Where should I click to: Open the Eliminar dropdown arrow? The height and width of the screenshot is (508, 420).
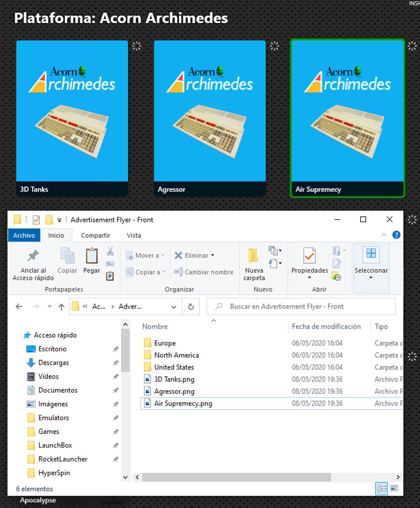point(213,255)
